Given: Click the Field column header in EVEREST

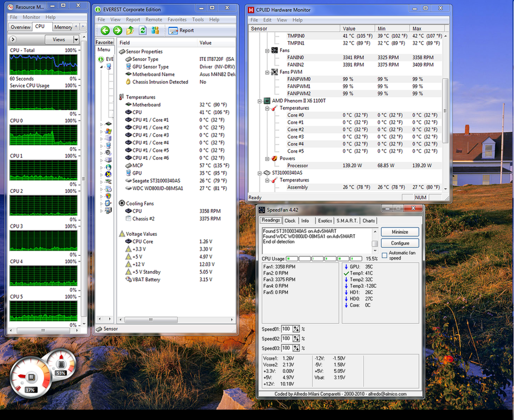Looking at the screenshot, I should pos(157,43).
